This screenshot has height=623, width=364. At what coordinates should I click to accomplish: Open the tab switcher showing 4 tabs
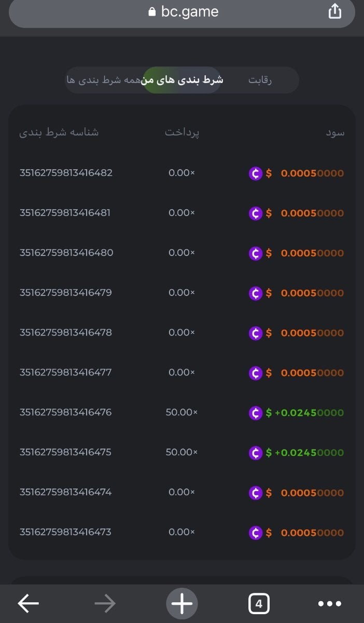259,603
